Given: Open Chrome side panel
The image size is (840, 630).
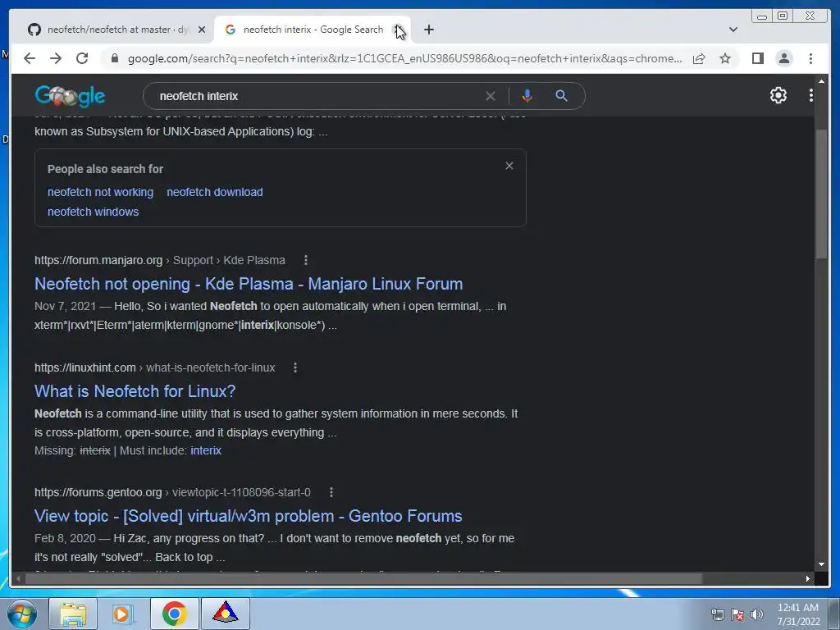Looking at the screenshot, I should click(x=757, y=58).
